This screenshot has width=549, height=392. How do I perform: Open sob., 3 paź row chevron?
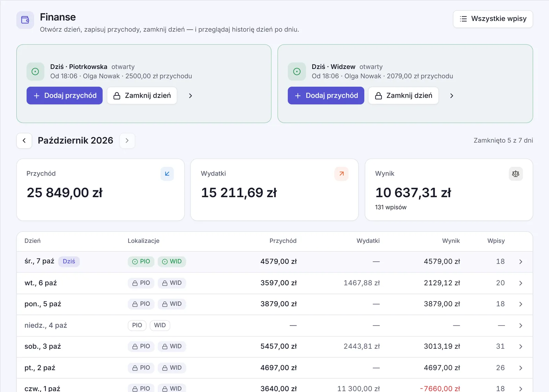point(521,347)
